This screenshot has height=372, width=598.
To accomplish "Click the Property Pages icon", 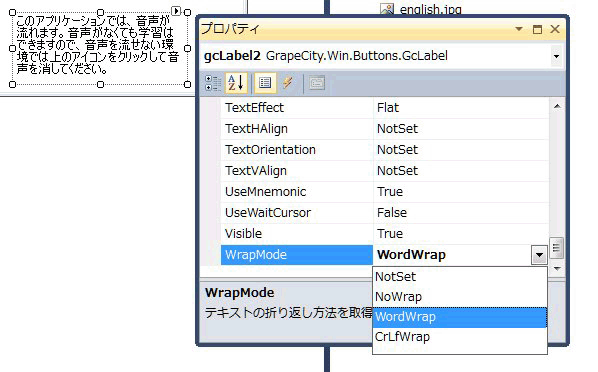I will point(317,83).
